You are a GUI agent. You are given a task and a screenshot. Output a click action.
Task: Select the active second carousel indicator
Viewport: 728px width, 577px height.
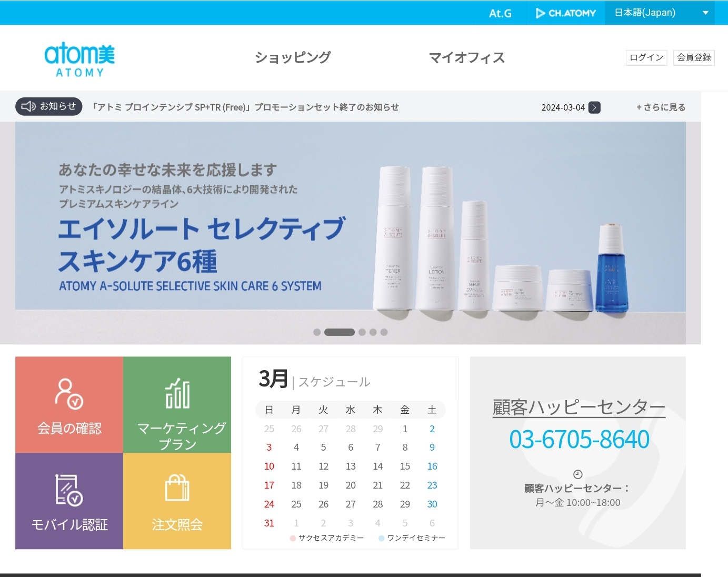point(340,332)
